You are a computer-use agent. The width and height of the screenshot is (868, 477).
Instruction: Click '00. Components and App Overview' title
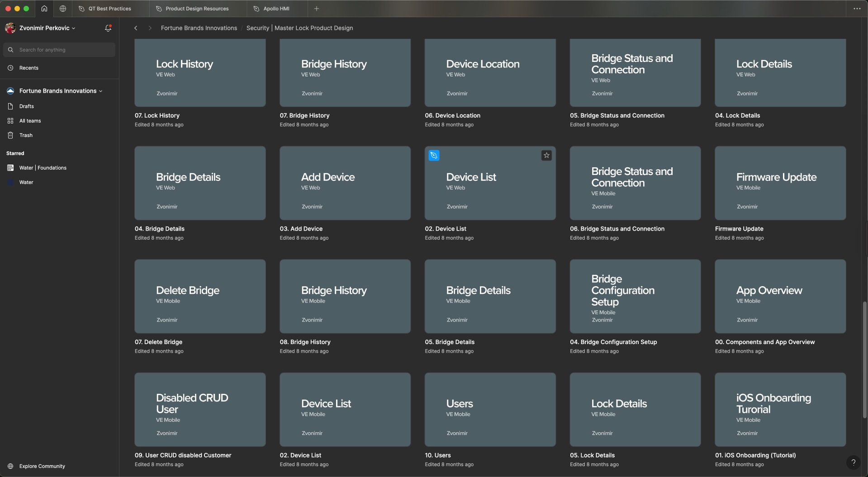tap(765, 342)
